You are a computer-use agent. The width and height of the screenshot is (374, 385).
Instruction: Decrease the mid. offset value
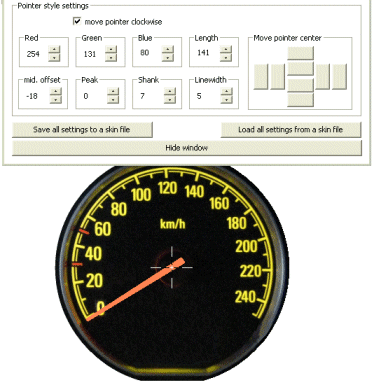click(56, 99)
